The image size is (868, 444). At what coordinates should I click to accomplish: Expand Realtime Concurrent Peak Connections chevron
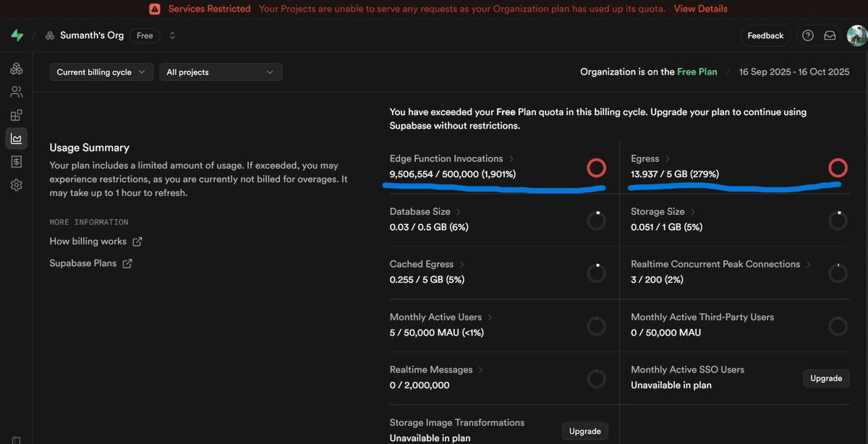tap(809, 265)
